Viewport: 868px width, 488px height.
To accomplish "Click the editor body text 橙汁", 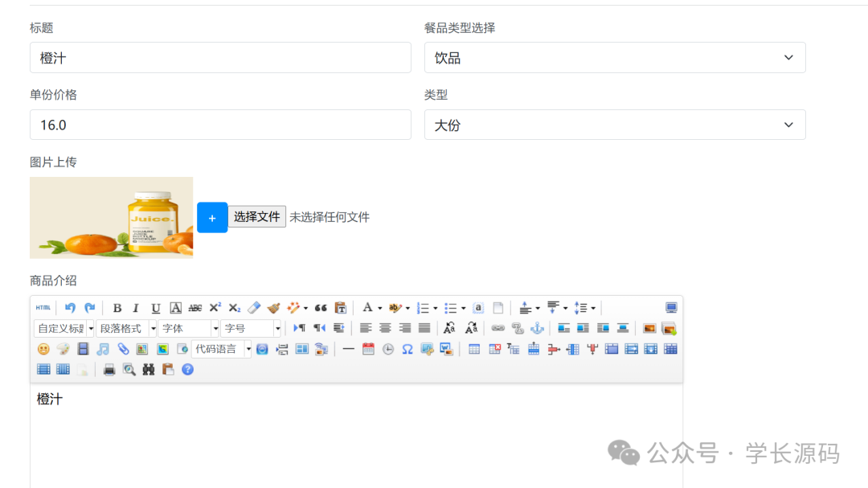I will (50, 399).
